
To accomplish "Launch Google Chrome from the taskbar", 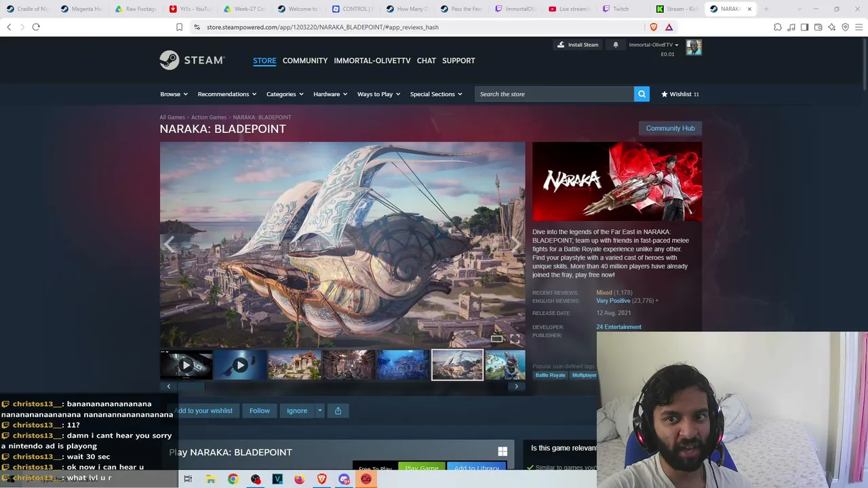I will coord(233,479).
